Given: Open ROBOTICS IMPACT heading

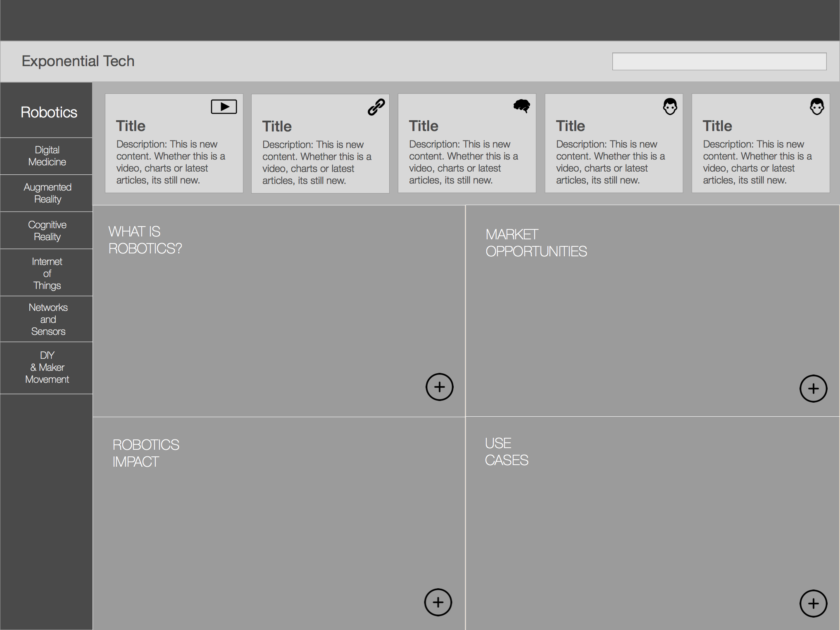Looking at the screenshot, I should (x=146, y=453).
